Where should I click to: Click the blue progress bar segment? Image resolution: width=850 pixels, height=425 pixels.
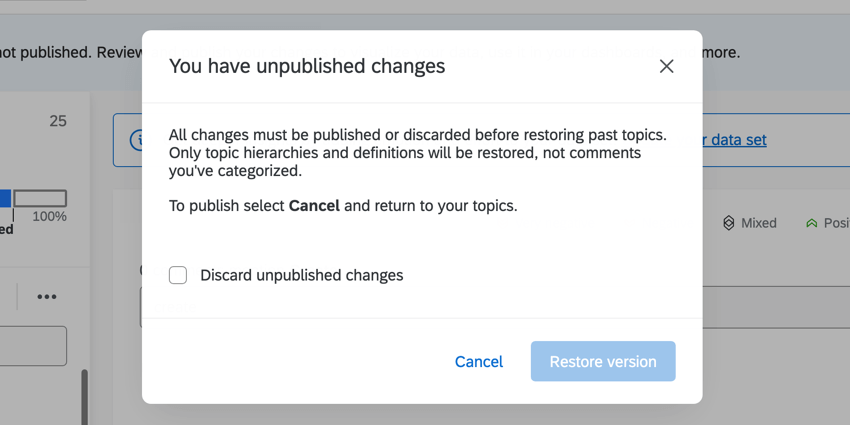point(5,199)
